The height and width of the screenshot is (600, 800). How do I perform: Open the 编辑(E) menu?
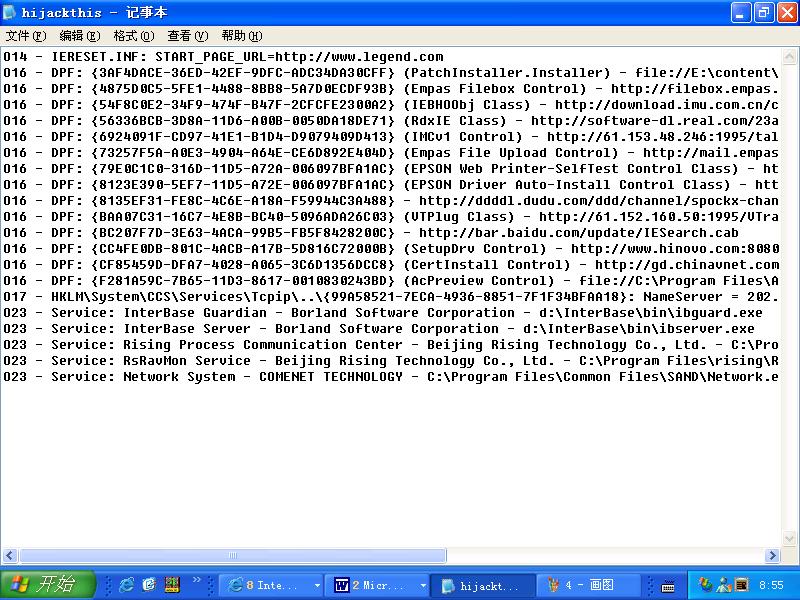(x=80, y=36)
